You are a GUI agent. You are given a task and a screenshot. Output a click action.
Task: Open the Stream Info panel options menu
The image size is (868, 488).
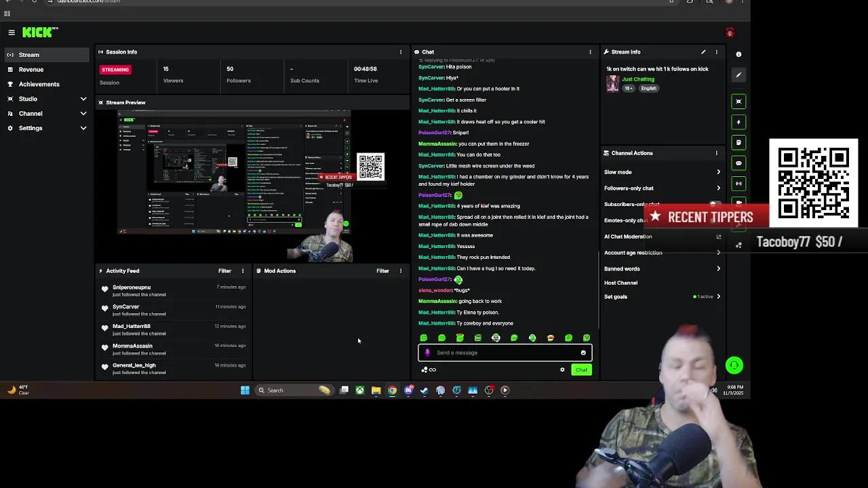coord(716,52)
